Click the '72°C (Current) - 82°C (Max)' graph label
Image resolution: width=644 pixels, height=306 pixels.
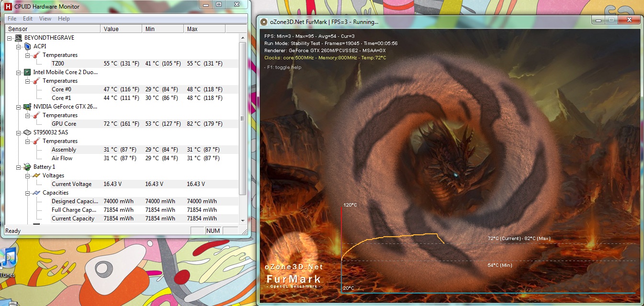pos(519,238)
